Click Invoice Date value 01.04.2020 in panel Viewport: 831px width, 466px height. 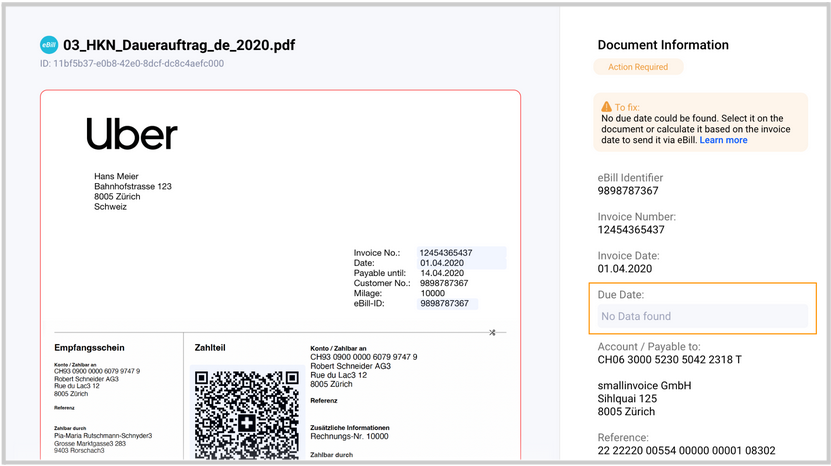(625, 269)
